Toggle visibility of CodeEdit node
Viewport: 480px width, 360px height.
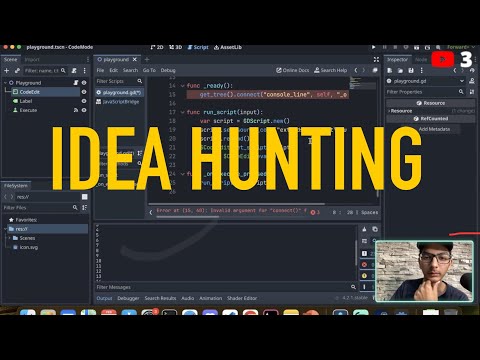click(x=84, y=92)
